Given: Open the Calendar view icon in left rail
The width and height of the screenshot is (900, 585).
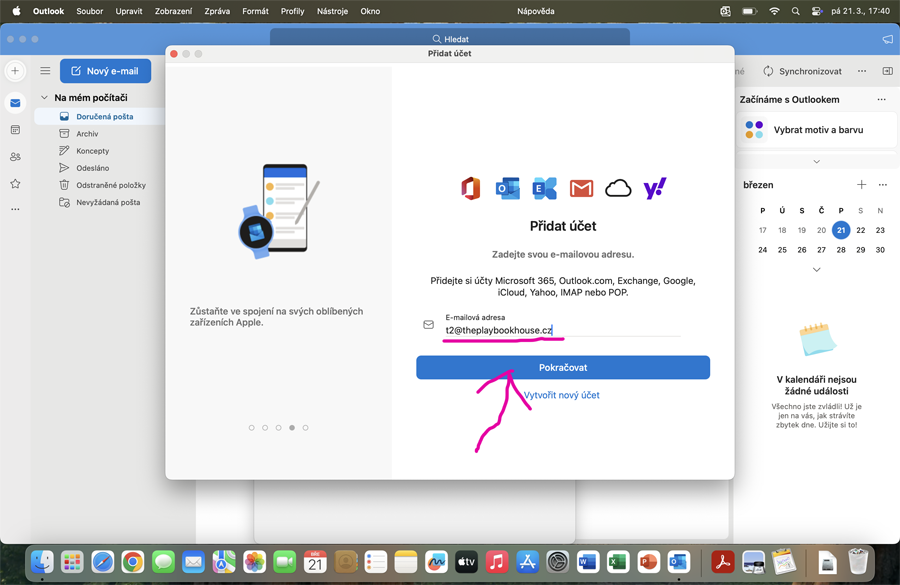Looking at the screenshot, I should pos(15,130).
